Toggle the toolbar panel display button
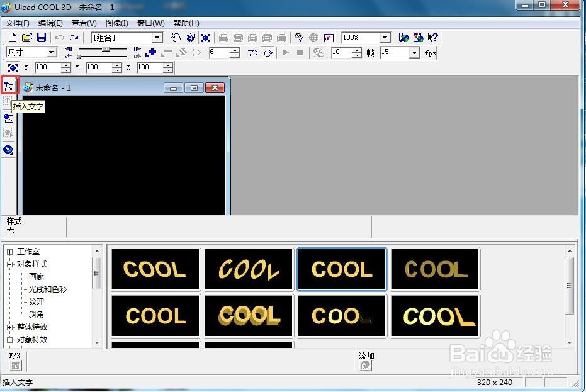Viewport: 586px width, 392px height. 329,37
